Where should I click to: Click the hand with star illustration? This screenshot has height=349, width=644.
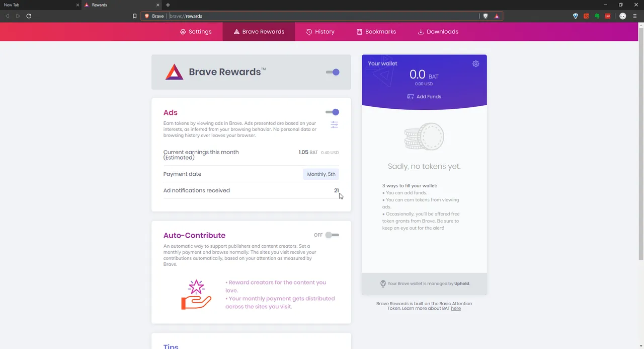tap(196, 295)
